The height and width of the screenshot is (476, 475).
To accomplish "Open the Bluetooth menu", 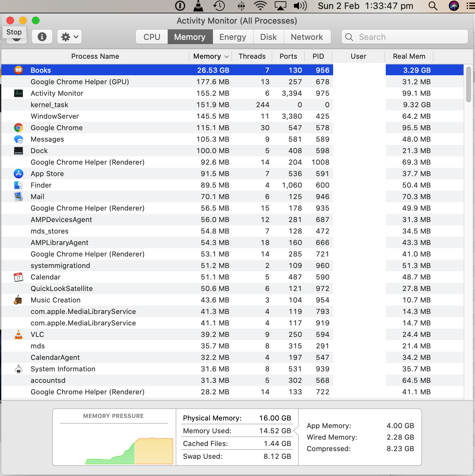I will 241,6.
